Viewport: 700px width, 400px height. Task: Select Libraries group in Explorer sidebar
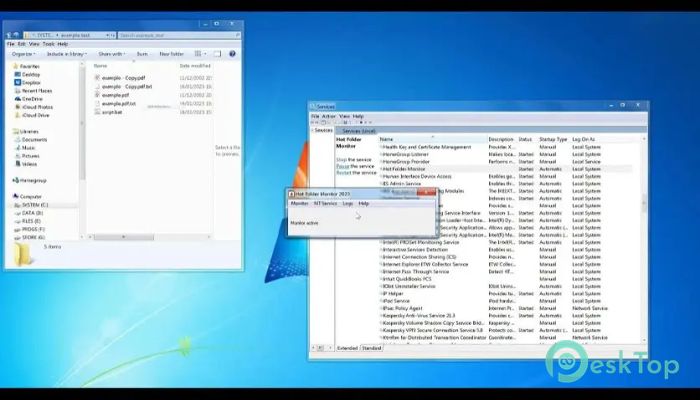tap(25, 132)
